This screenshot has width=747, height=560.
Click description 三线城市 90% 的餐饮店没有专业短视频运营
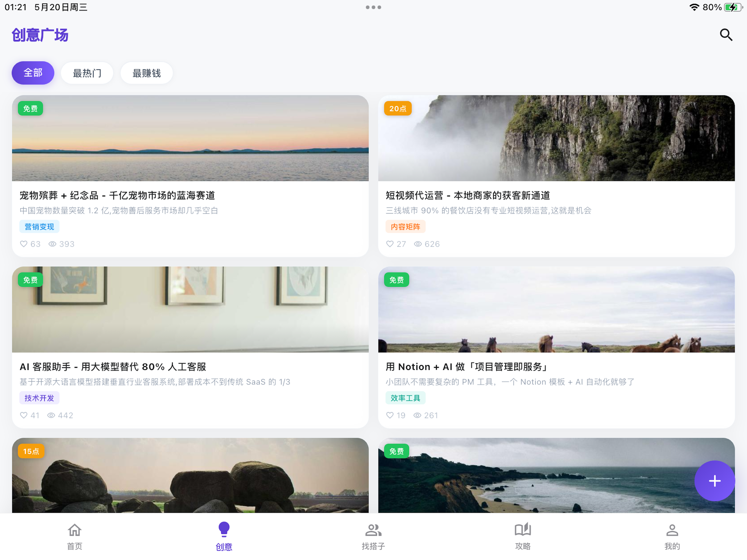pyautogui.click(x=488, y=211)
